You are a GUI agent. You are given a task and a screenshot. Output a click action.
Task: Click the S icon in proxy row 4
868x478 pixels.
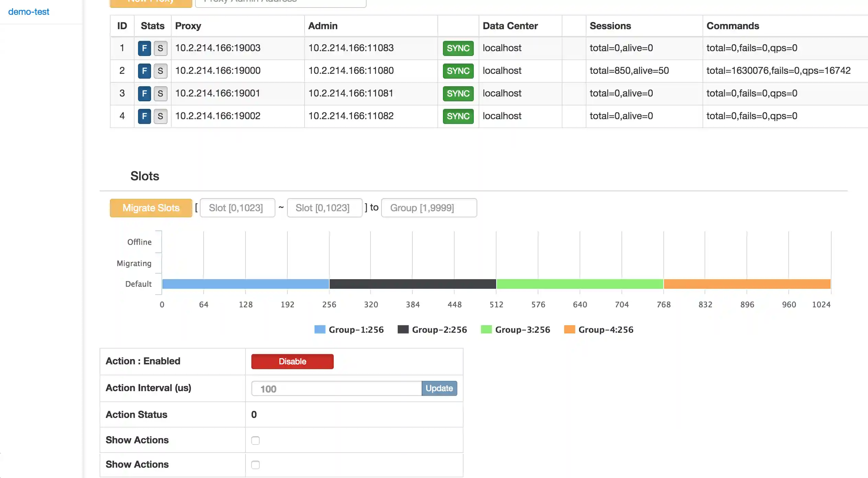pos(160,116)
